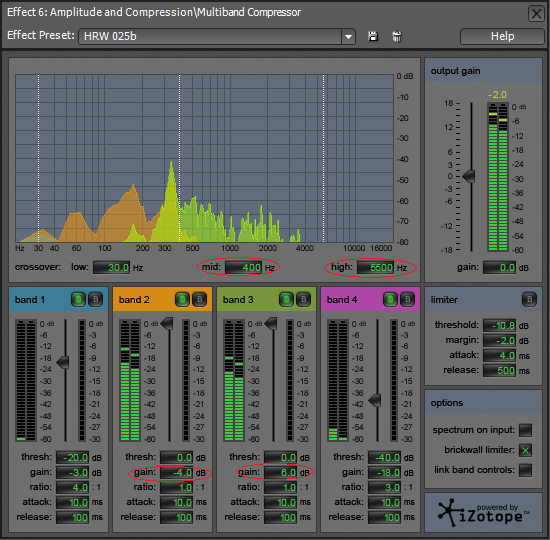Bypass the limiter
Screen dimensions: 550x540
point(529,299)
